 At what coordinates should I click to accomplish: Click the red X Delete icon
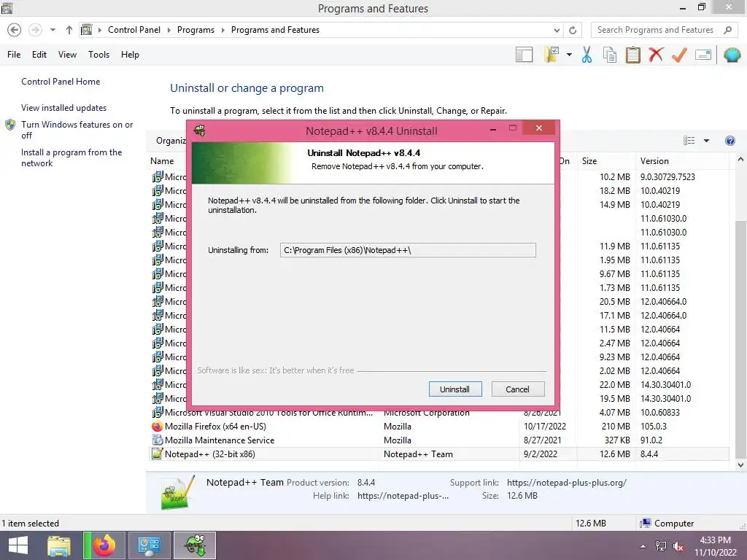(656, 54)
